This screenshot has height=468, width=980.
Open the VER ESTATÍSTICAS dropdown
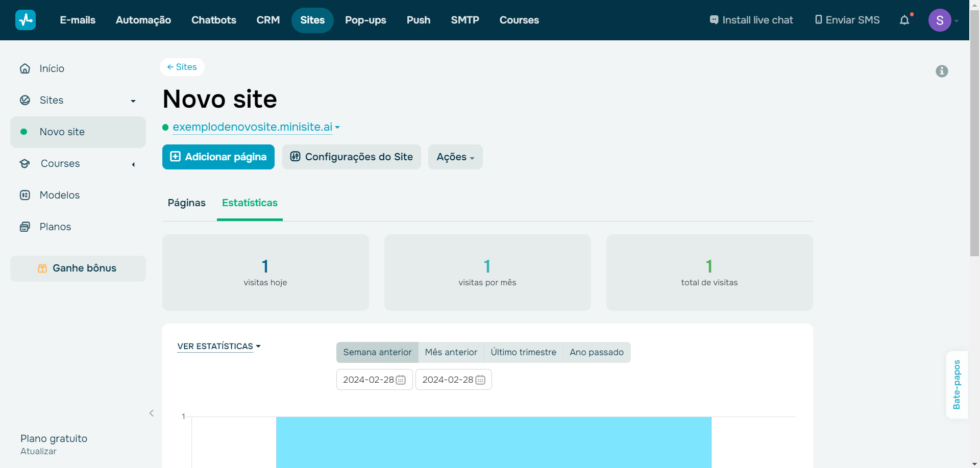point(219,346)
